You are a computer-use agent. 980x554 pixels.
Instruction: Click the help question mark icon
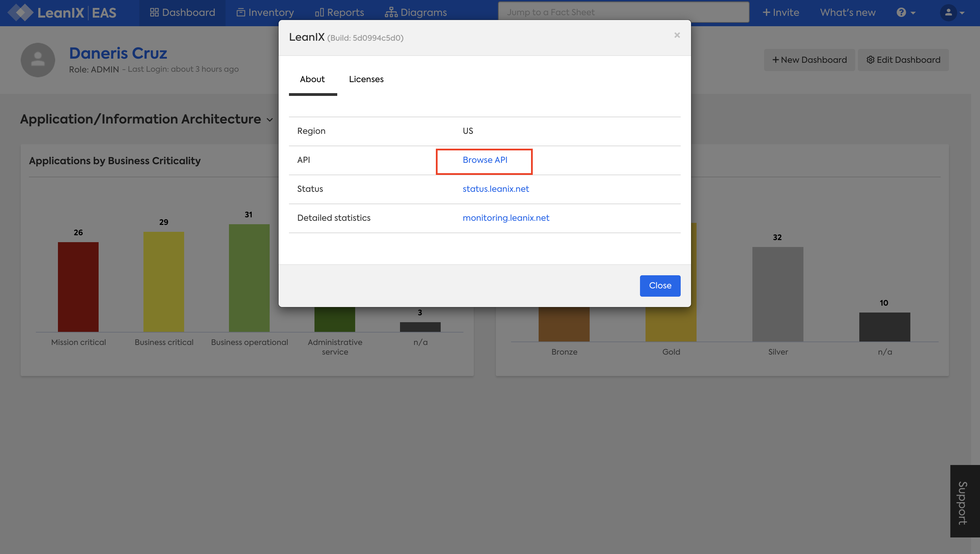901,12
